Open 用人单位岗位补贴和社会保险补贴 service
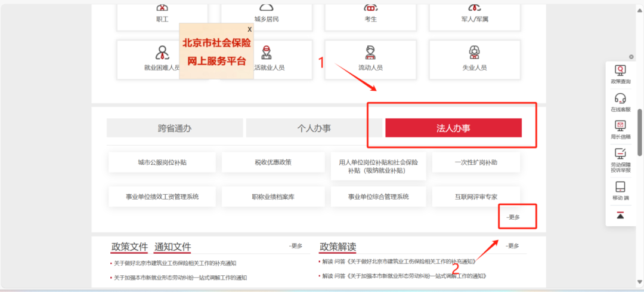 point(378,166)
